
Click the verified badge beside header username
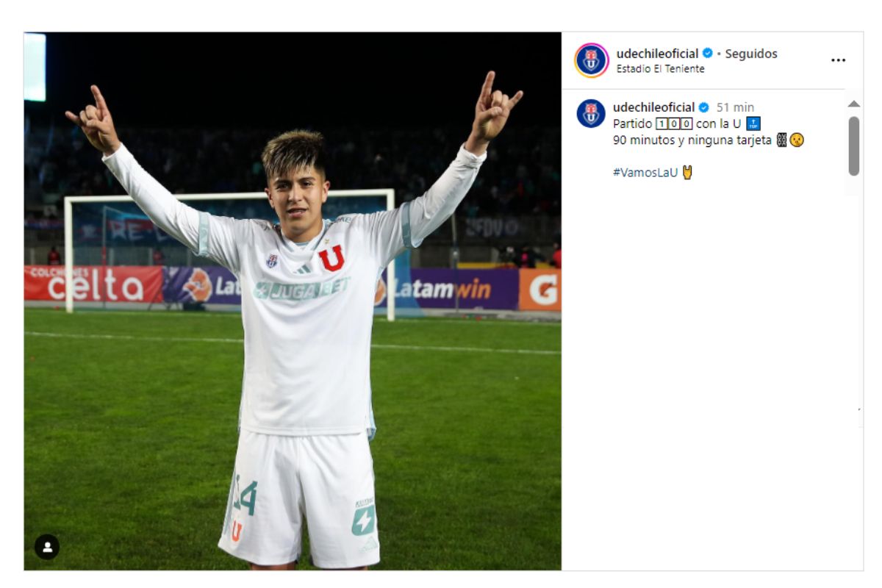[708, 54]
